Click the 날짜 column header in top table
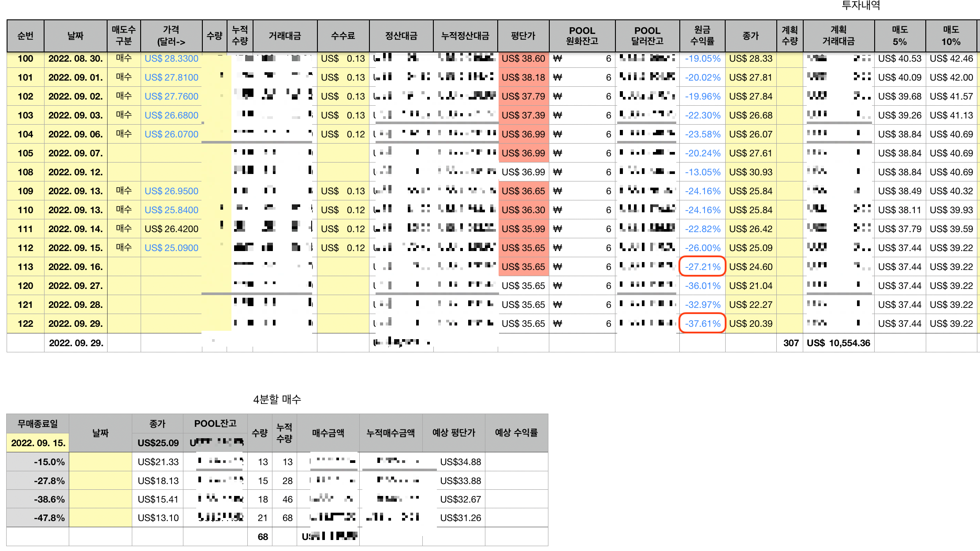The width and height of the screenshot is (980, 551). 75,36
